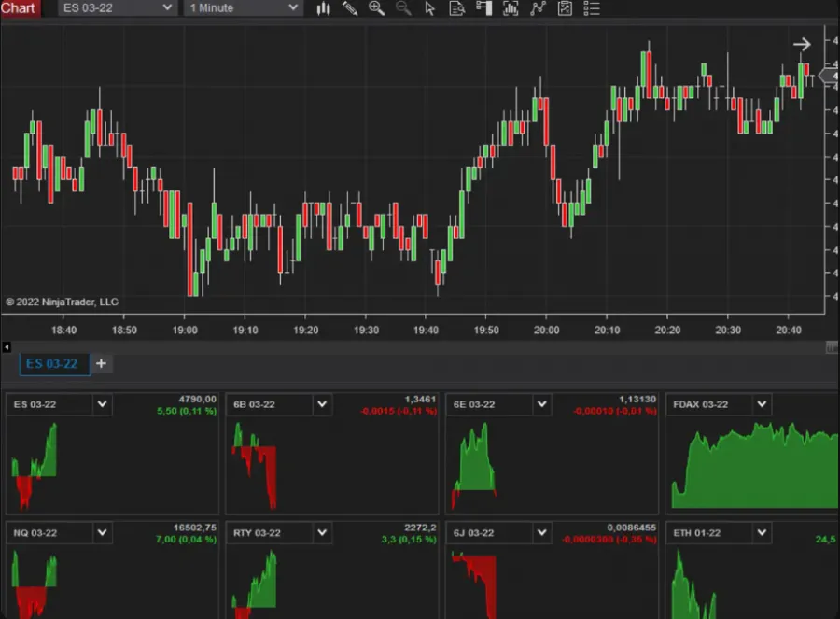Select the ES 03-22 chart tab
Viewport: 840px width, 619px height.
(x=53, y=364)
